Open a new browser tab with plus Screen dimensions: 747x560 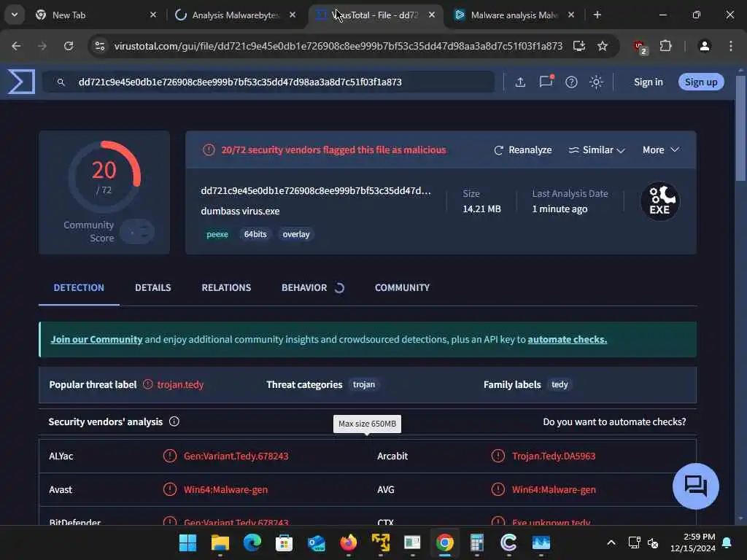[597, 15]
